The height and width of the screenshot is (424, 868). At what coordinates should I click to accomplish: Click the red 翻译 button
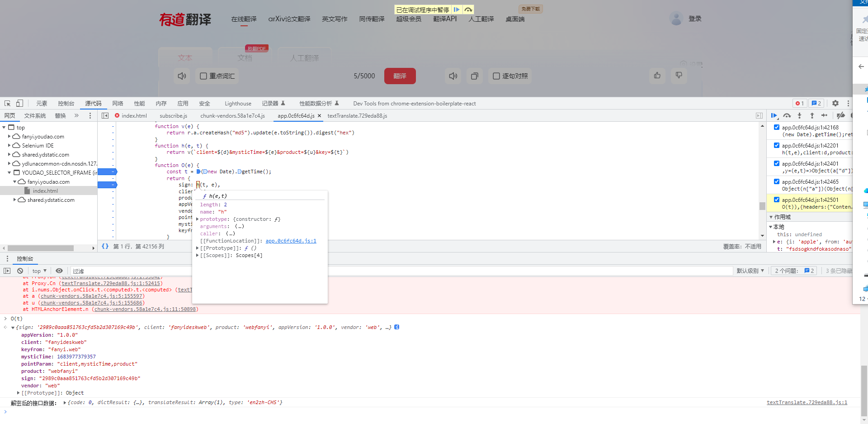coord(400,76)
